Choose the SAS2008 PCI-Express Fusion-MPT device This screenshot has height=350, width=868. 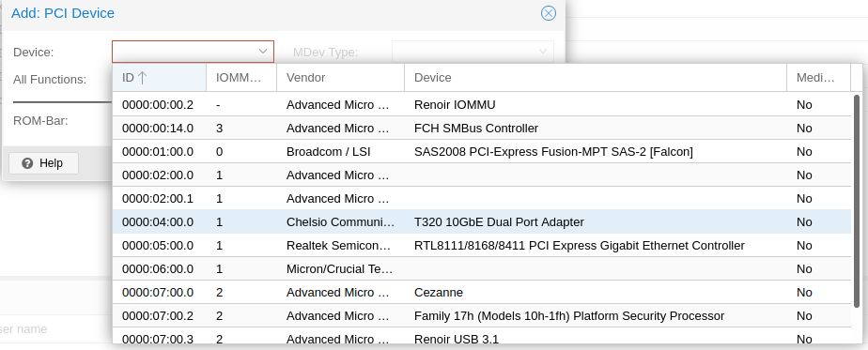click(x=482, y=151)
